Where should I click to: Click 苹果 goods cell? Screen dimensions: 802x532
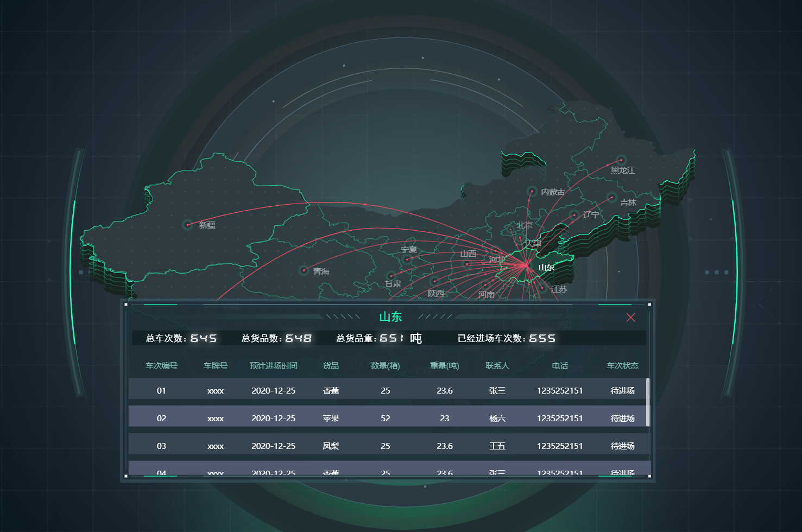(331, 418)
